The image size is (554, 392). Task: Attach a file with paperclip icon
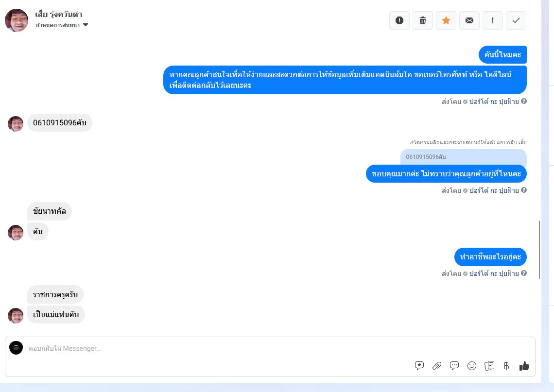(437, 365)
